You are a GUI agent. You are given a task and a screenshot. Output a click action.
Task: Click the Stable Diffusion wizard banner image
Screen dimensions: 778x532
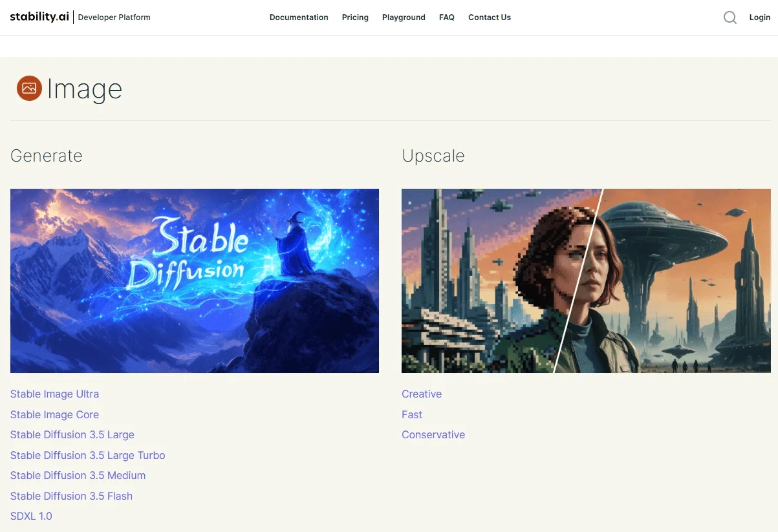coord(195,281)
